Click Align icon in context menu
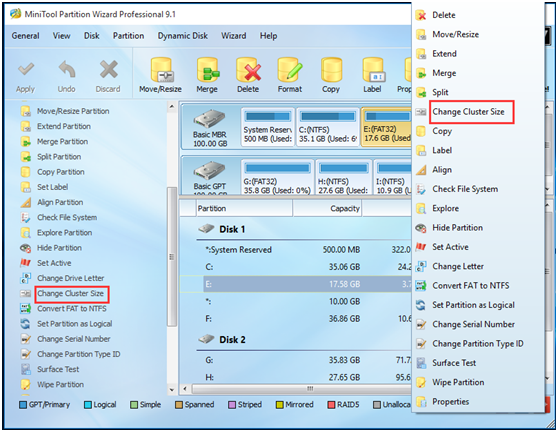558x432 pixels. coord(421,170)
